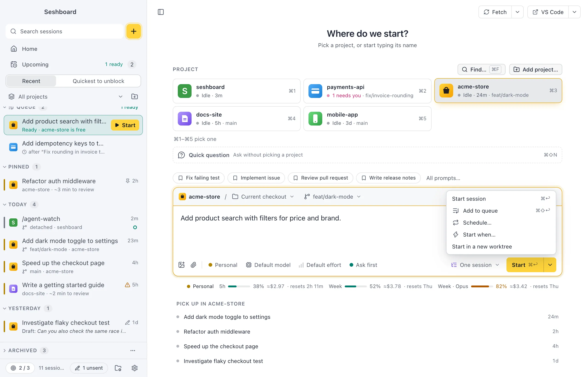The height and width of the screenshot is (377, 588).
Task: Open the All prompts... link
Action: tap(443, 178)
